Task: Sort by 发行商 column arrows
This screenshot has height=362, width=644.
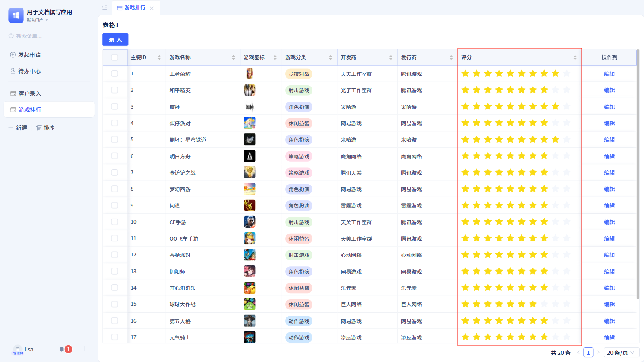Action: pos(451,57)
